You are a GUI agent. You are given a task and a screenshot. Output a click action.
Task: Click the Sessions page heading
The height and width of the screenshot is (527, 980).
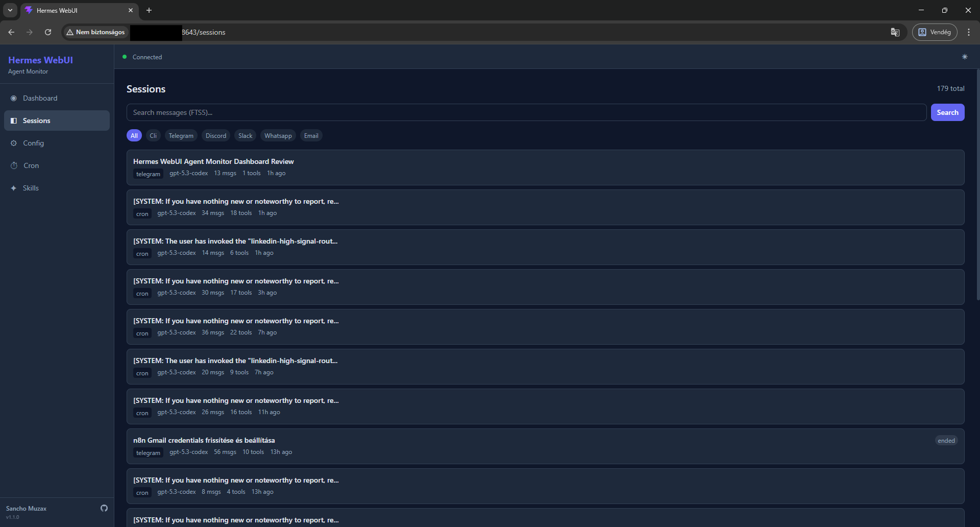tap(146, 89)
